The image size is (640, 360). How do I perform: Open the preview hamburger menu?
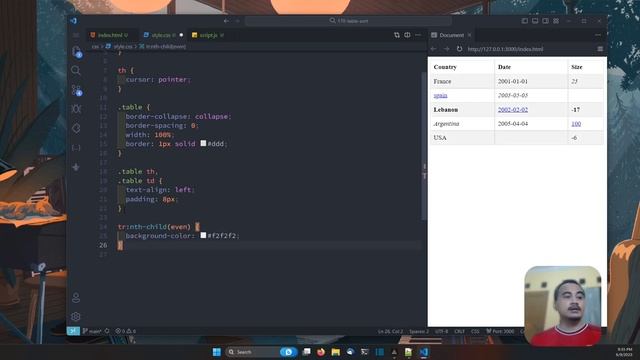[600, 49]
